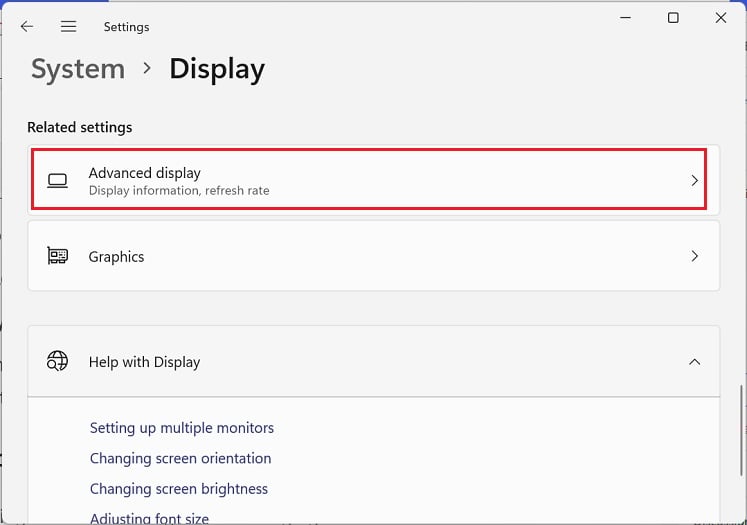Maximize the Settings window
The width and height of the screenshot is (747, 525).
pos(673,18)
